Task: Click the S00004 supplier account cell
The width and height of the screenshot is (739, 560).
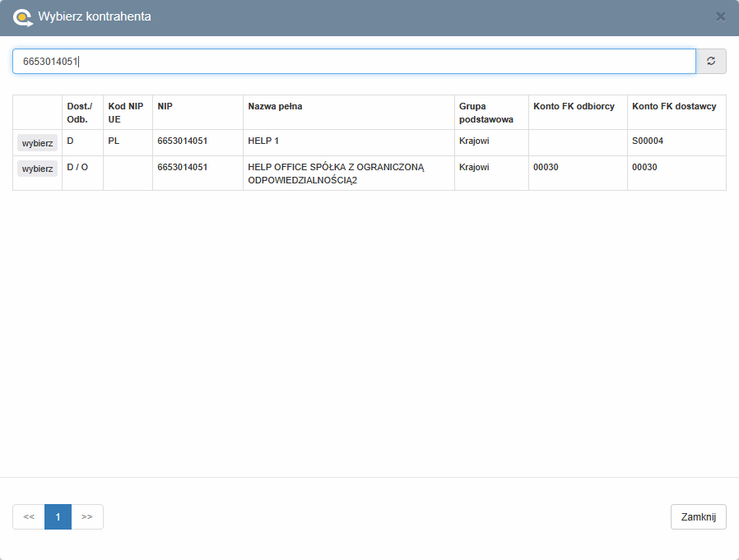Action: [648, 141]
